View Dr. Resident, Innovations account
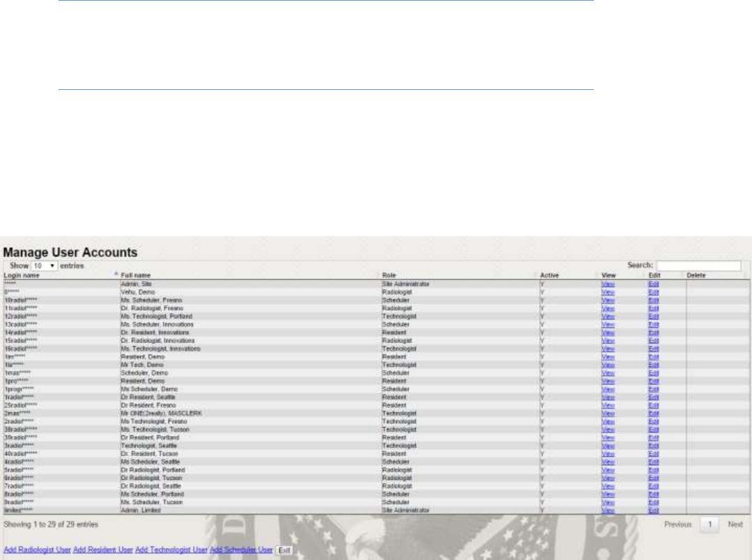The width and height of the screenshot is (752, 560). tap(608, 332)
